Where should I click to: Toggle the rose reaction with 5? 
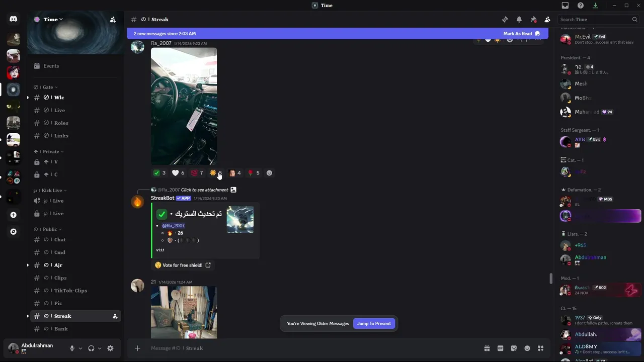point(254,173)
